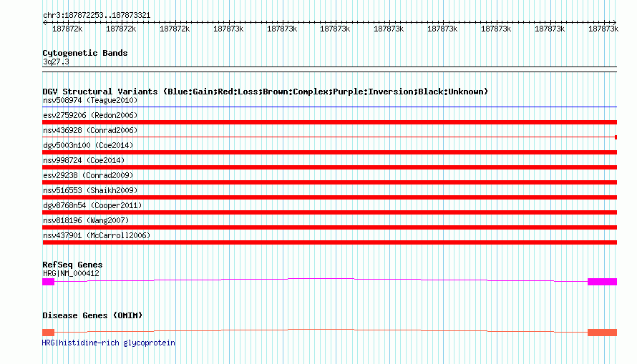Viewport: 637px width, 364px height.
Task: Click the red esv29238 loss bar
Action: (x=329, y=182)
